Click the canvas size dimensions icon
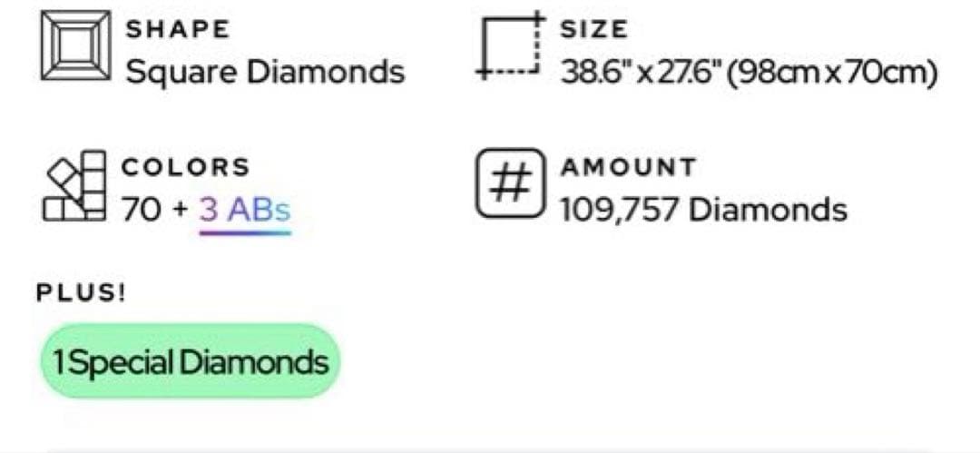Viewport: 980px width, 453px height. [x=511, y=46]
